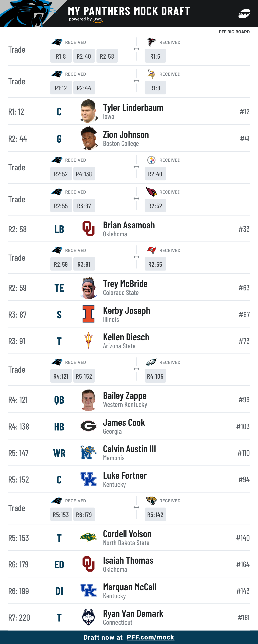Click the Jacksonville Jaguars trade logo
258x644 pixels.
[151, 501]
